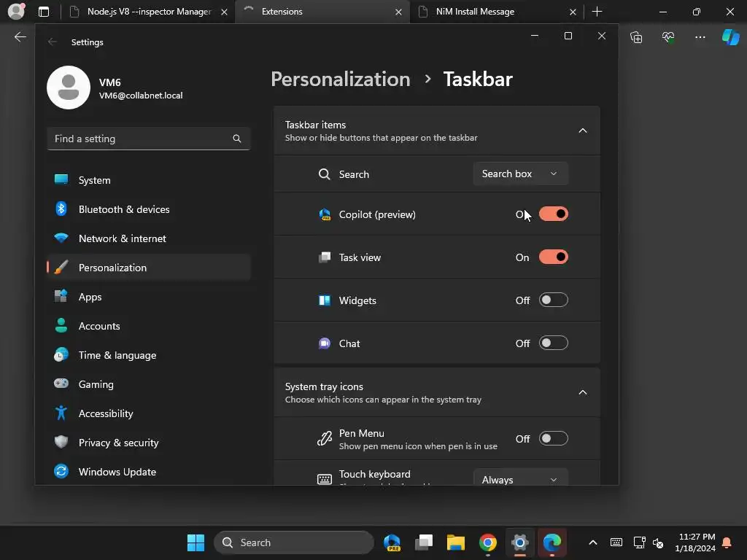The height and width of the screenshot is (560, 747).
Task: Collapse the Taskbar items section
Action: click(x=583, y=131)
